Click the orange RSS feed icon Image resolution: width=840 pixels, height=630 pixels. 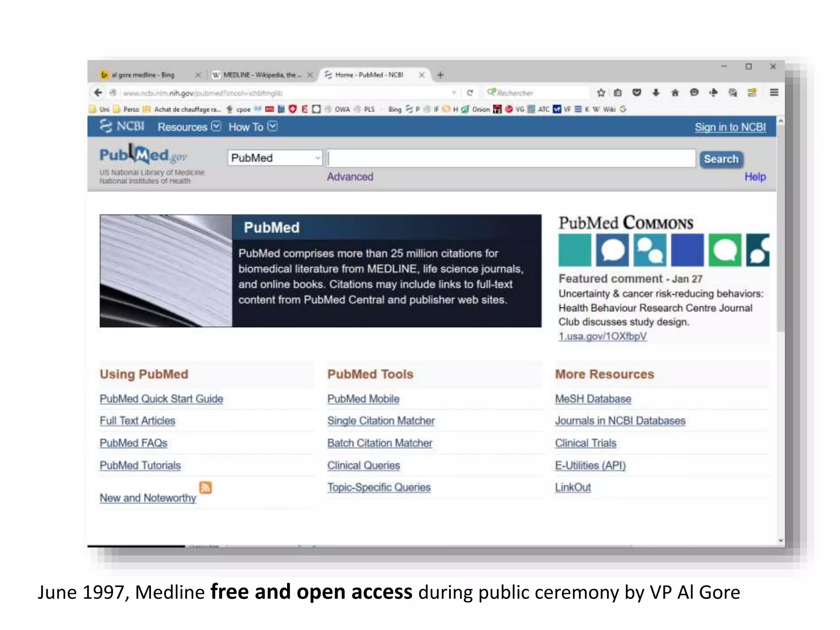click(205, 487)
